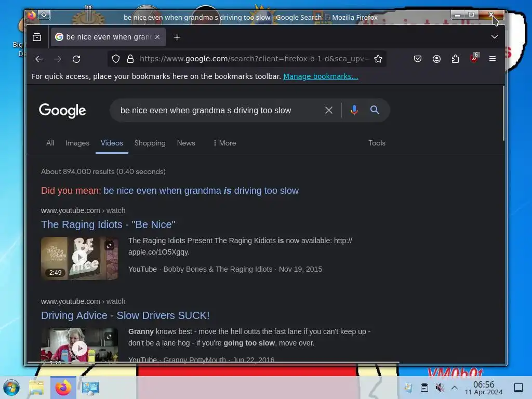Expand the list all tabs chevron
Screen dimensions: 532x399
pyautogui.click(x=495, y=37)
